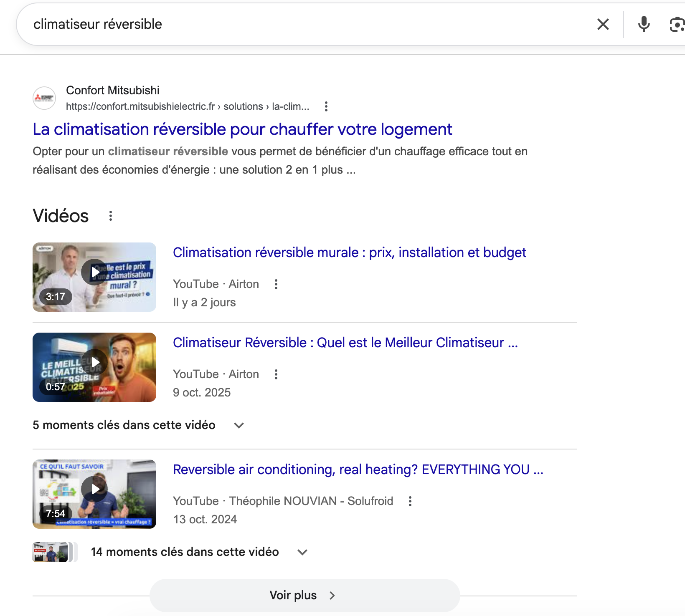Click the 'Voir plus' videos button
Screen dimensions: 685x616
coord(305,596)
